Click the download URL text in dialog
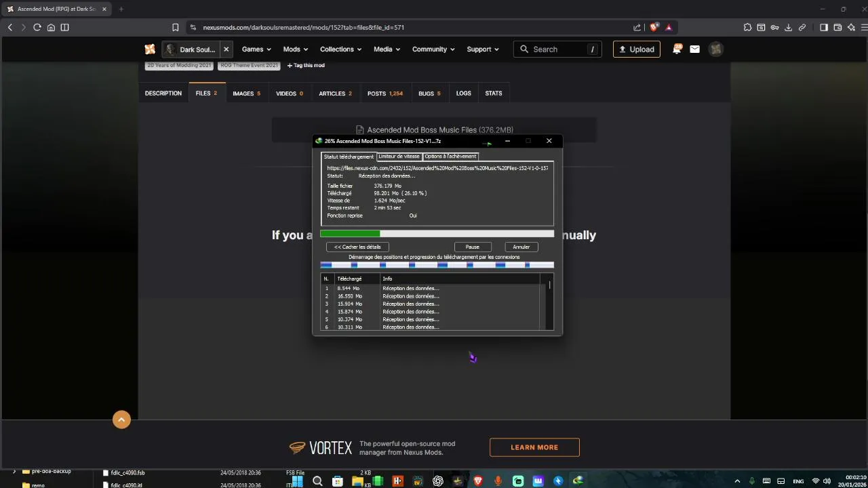This screenshot has height=488, width=868. tap(437, 168)
